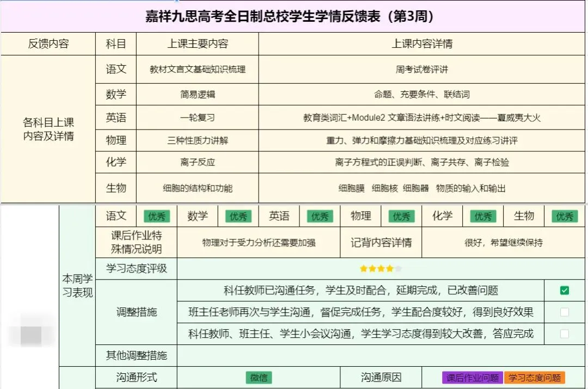
Task: Click the 物理对于受力分析还需要加强 cell
Action: pyautogui.click(x=259, y=243)
